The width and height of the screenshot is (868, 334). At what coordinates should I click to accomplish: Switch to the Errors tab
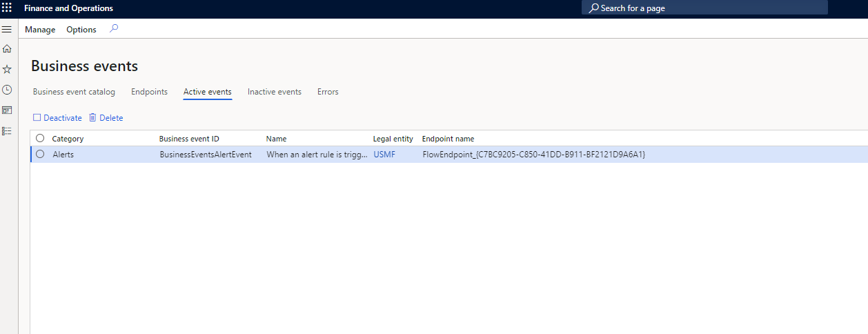pyautogui.click(x=328, y=92)
